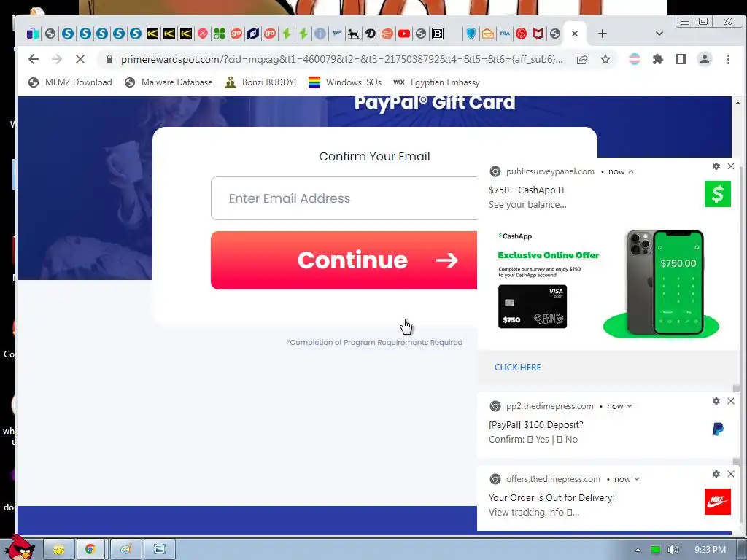Viewport: 747px width, 560px height.
Task: Open settings for pp2.thedimepress.com notification
Action: click(x=716, y=401)
